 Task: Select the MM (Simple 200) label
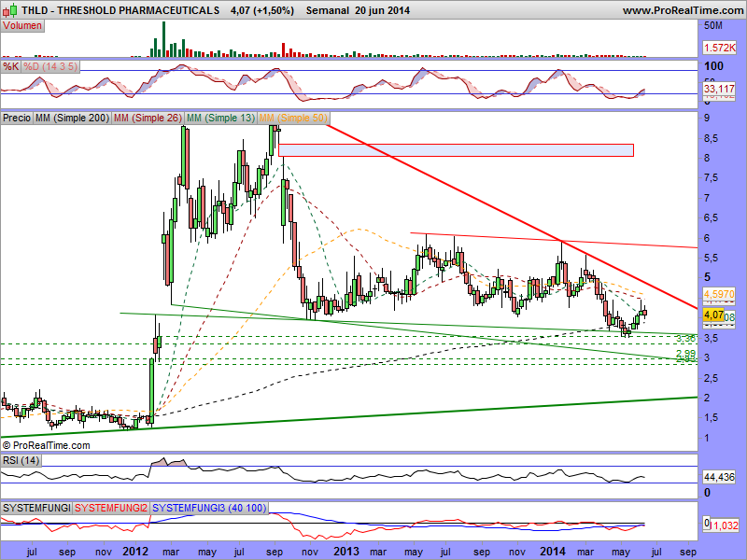[73, 118]
